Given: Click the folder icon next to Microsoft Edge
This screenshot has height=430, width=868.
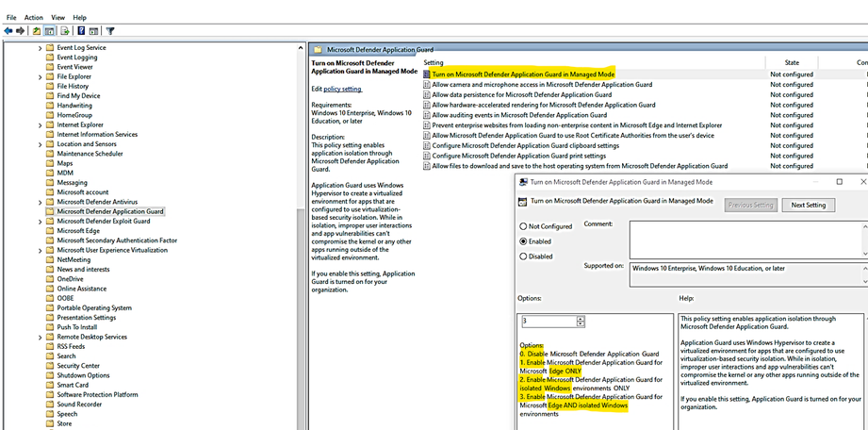Looking at the screenshot, I should (50, 231).
